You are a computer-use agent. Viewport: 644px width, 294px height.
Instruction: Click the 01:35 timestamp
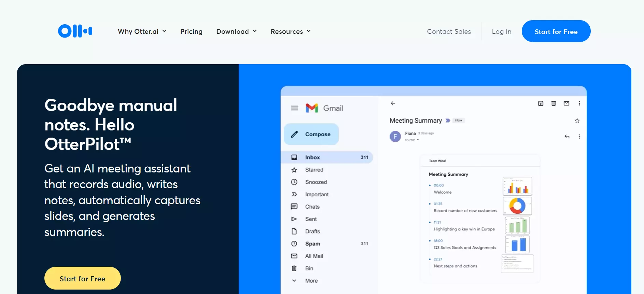click(438, 204)
